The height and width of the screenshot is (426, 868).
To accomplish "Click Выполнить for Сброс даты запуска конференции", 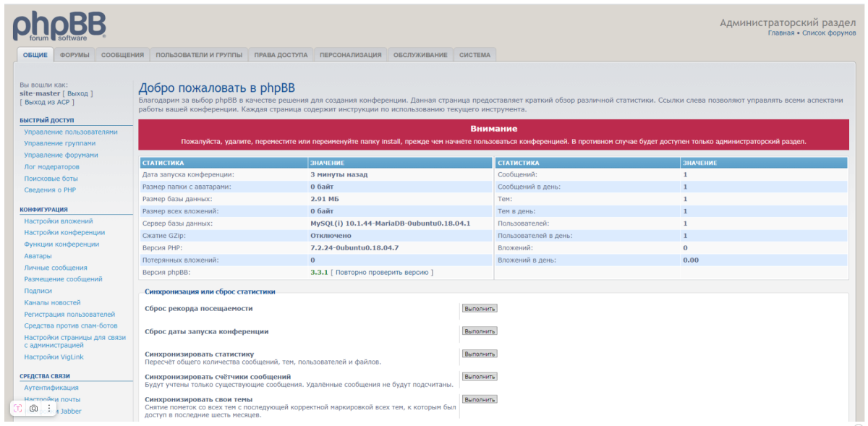I will pyautogui.click(x=480, y=331).
